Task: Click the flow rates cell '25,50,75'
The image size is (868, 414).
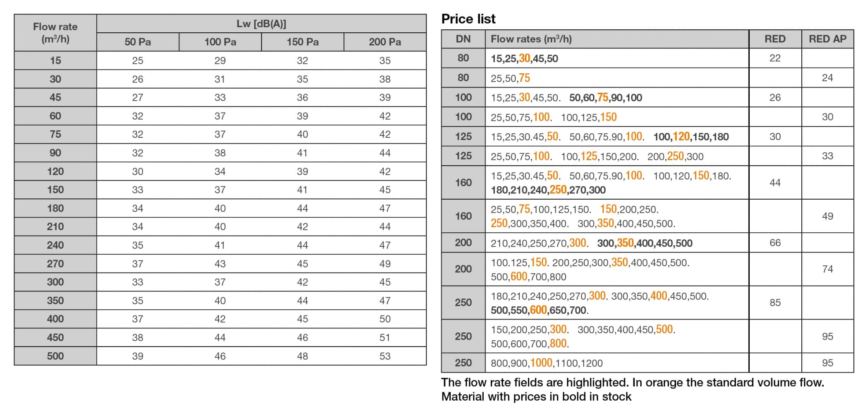Action: tap(510, 78)
